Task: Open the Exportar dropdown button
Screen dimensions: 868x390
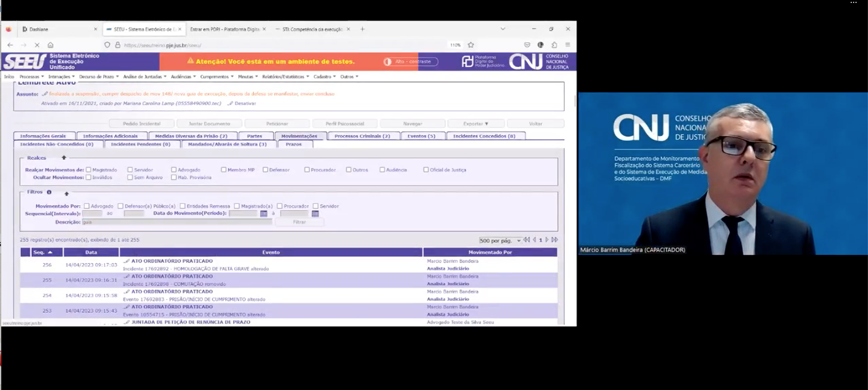Action: coord(476,124)
